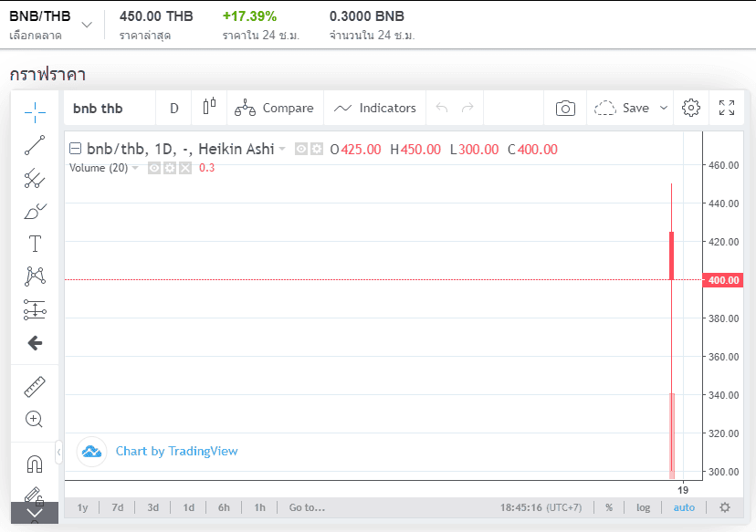Open chart properties gear in top toolbar
756x532 pixels.
[690, 108]
